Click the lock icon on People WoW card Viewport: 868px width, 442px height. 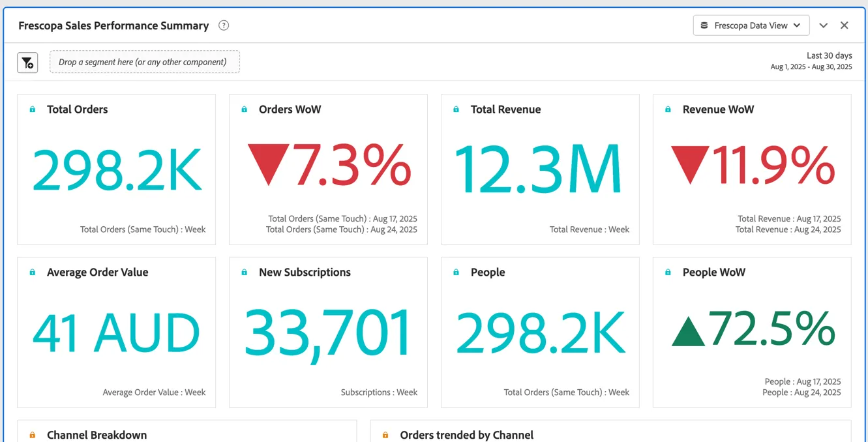668,273
